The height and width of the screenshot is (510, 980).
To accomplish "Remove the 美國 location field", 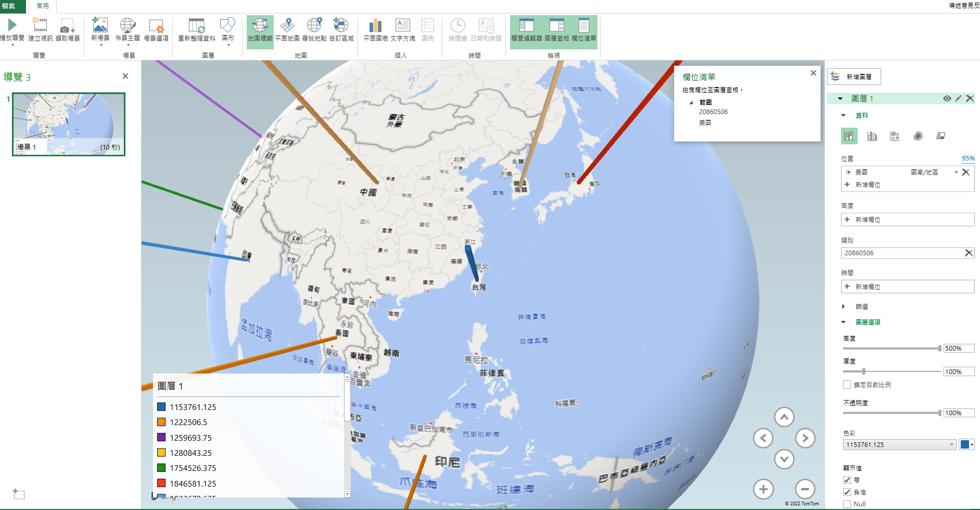I will 966,172.
